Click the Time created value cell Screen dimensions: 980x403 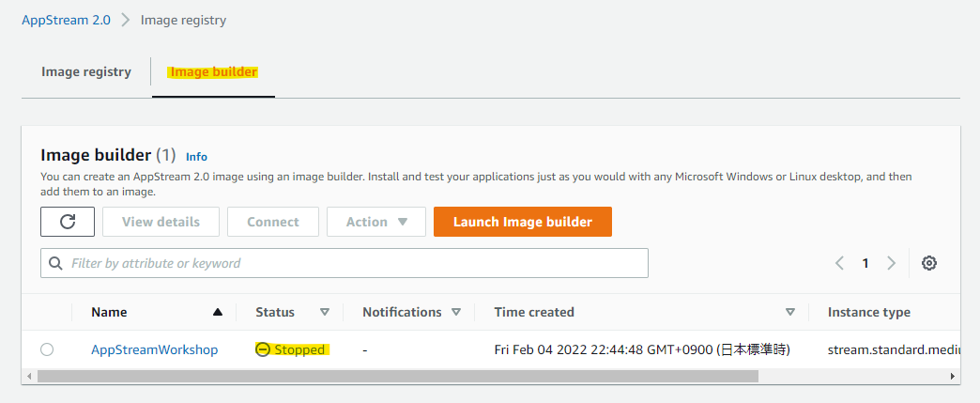(x=642, y=349)
